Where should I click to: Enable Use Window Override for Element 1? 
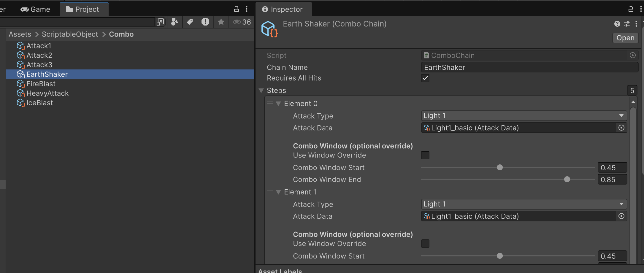point(425,244)
